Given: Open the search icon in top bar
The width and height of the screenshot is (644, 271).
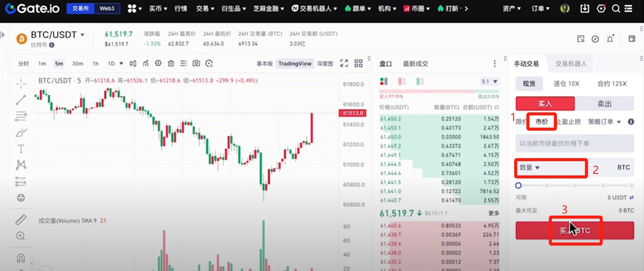Looking at the screenshot, I should click(615, 9).
